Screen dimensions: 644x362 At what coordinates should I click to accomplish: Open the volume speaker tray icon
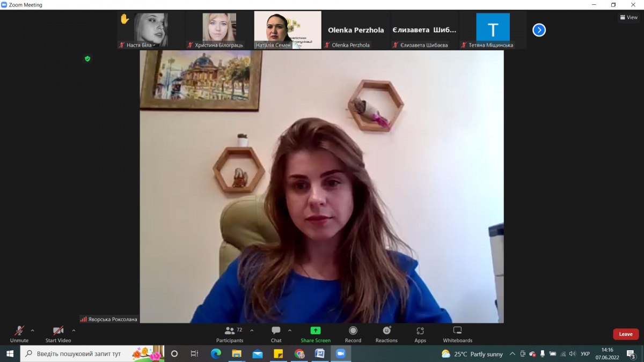[573, 354]
